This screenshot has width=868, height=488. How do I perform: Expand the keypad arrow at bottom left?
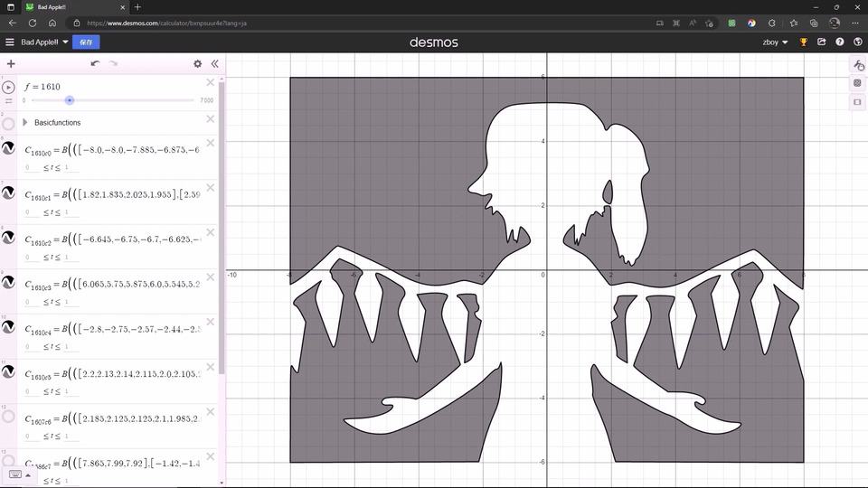(x=28, y=475)
